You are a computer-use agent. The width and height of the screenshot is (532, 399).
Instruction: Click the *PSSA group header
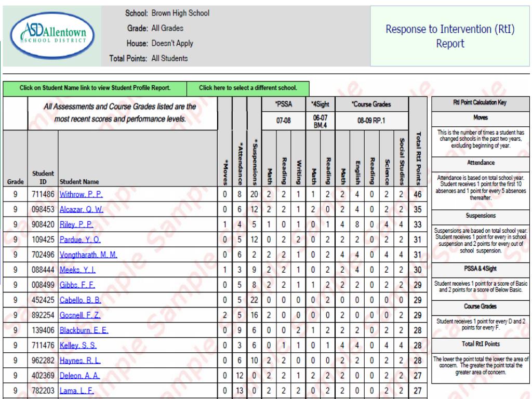(284, 104)
